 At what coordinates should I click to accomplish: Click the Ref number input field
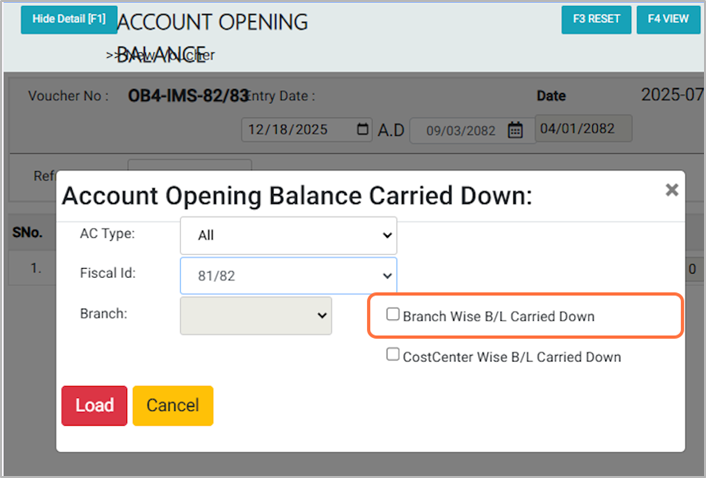pos(190,172)
